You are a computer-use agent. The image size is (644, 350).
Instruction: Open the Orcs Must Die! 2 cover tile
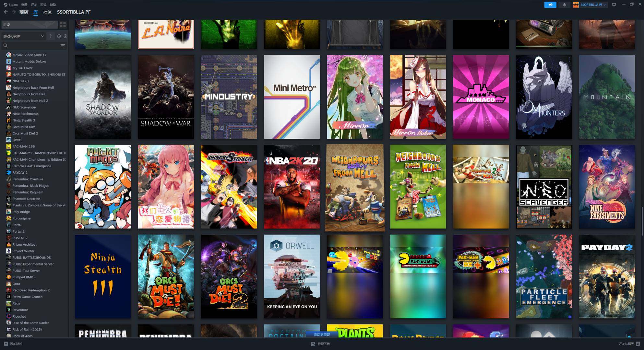(x=229, y=276)
